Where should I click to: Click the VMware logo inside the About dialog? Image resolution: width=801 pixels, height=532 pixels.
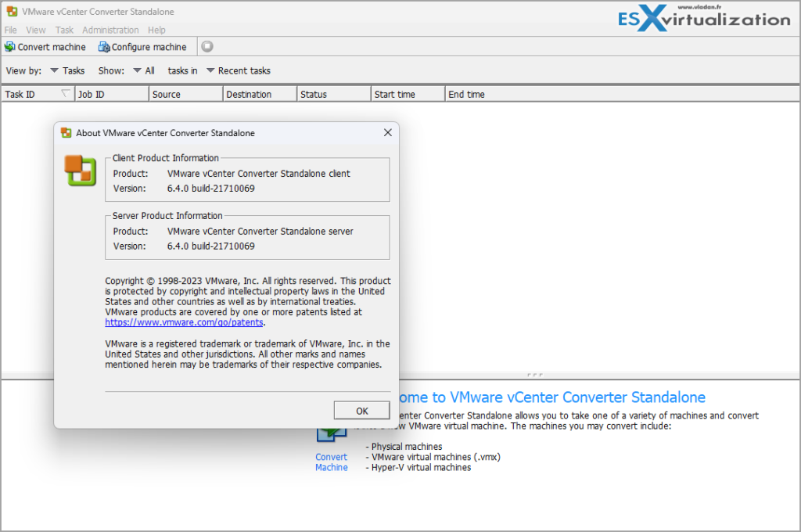tap(78, 171)
